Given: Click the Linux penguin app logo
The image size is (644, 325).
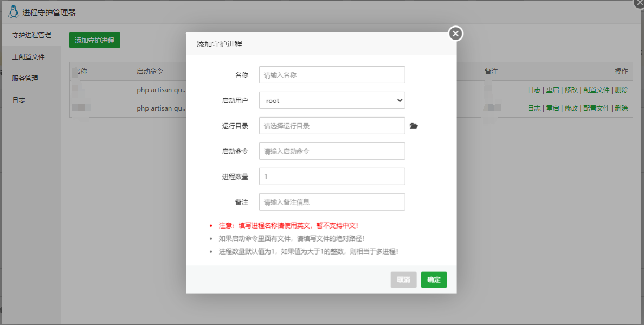Looking at the screenshot, I should pos(14,11).
